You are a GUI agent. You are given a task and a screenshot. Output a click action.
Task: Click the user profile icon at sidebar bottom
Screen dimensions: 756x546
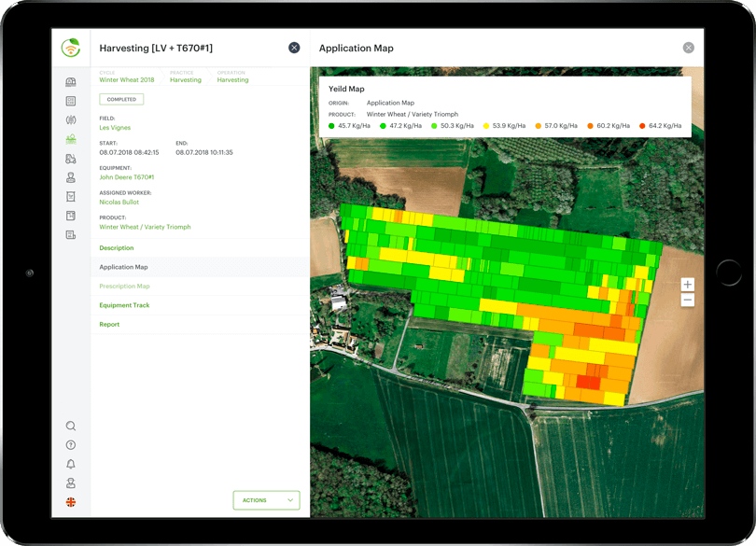71,483
